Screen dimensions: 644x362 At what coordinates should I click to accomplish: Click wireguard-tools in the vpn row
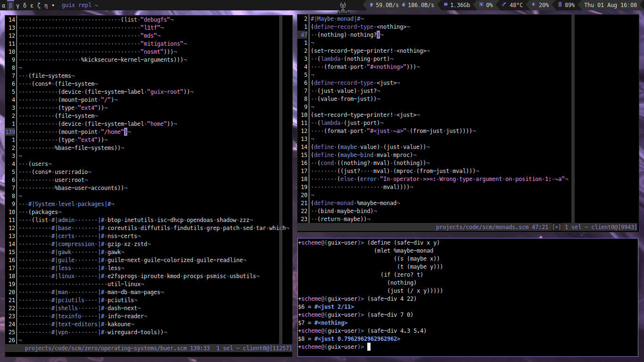tap(132, 332)
